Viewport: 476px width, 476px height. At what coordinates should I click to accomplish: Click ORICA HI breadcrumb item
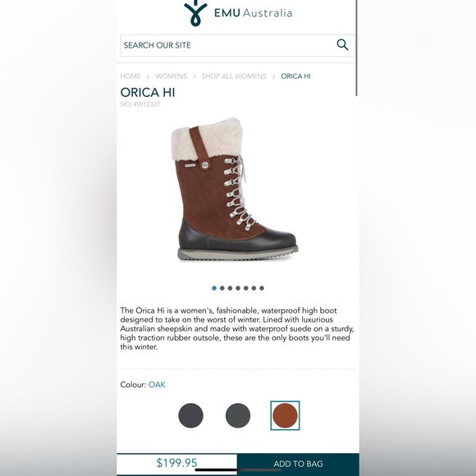click(295, 76)
